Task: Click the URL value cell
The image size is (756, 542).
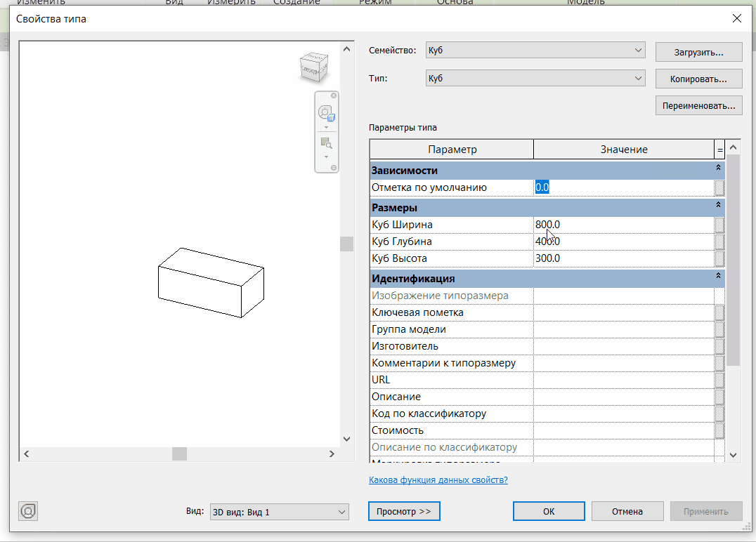Action: coord(623,380)
